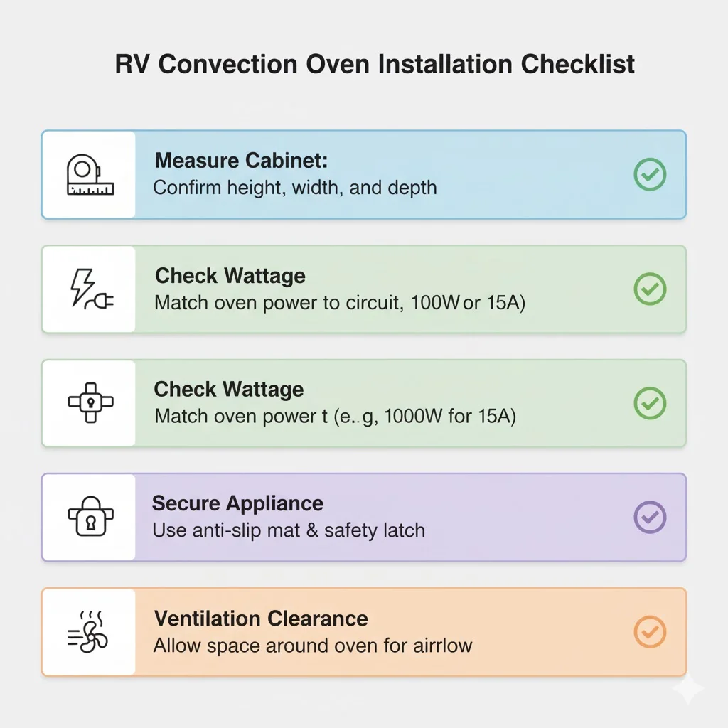Click the 'RV Convection Oven Installation Checklist' heading

pyautogui.click(x=375, y=64)
